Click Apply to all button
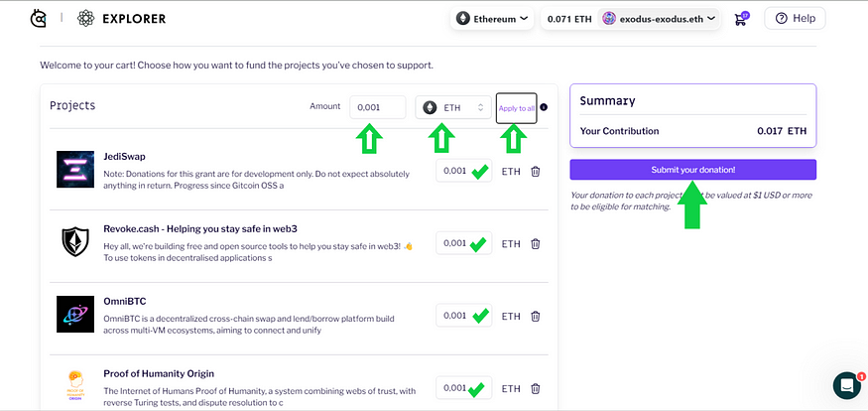Viewport: 868px width, 411px height. click(516, 107)
